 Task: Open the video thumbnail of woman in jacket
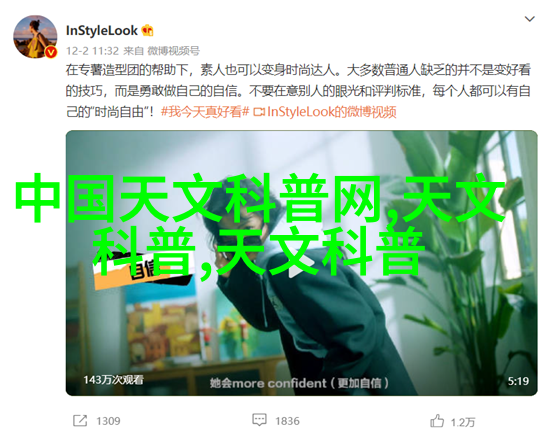coord(302,263)
